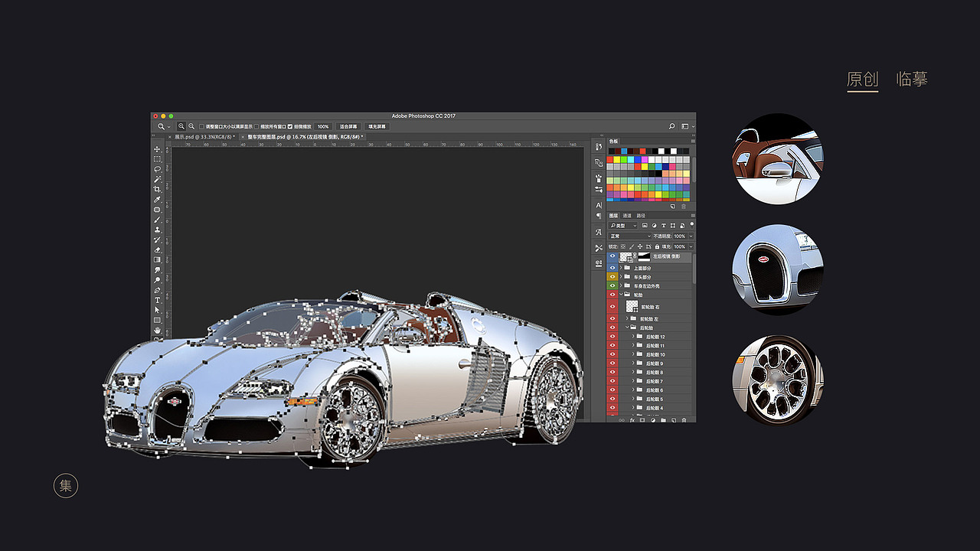This screenshot has height=551, width=980.
Task: Switch to the 通道 channels tab
Action: pyautogui.click(x=627, y=216)
